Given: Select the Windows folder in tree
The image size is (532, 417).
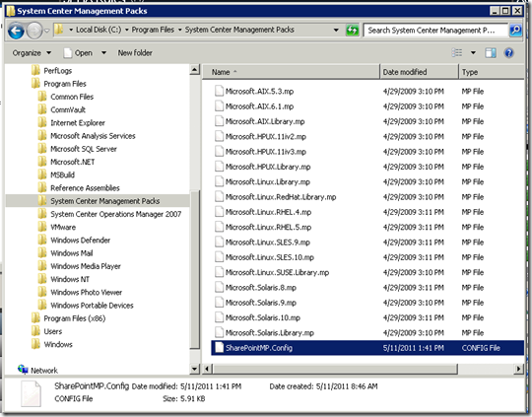Looking at the screenshot, I should pos(52,344).
